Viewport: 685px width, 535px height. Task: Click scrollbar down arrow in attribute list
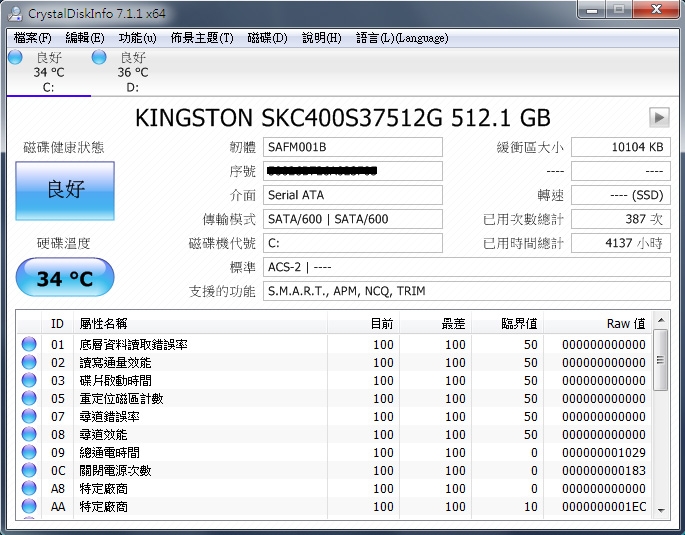pyautogui.click(x=661, y=511)
